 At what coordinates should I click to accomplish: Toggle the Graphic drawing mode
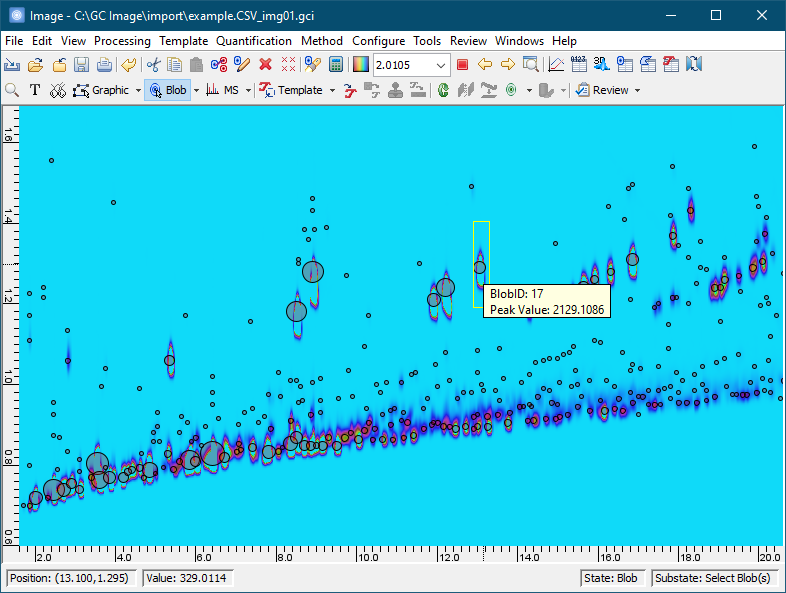pos(102,90)
